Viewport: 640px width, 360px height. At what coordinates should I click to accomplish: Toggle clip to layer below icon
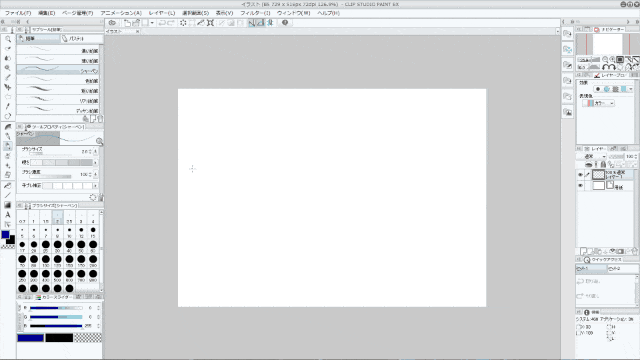[x=589, y=164]
